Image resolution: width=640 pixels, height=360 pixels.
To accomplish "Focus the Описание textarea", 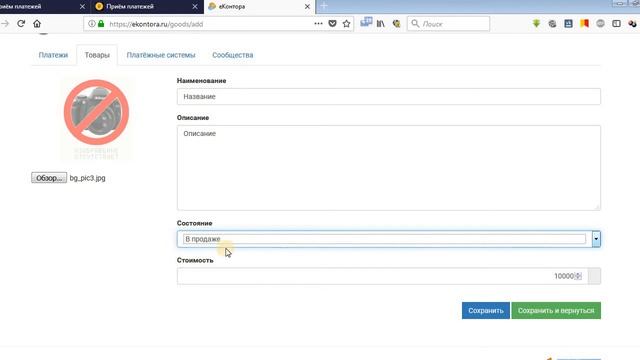I will [x=389, y=168].
